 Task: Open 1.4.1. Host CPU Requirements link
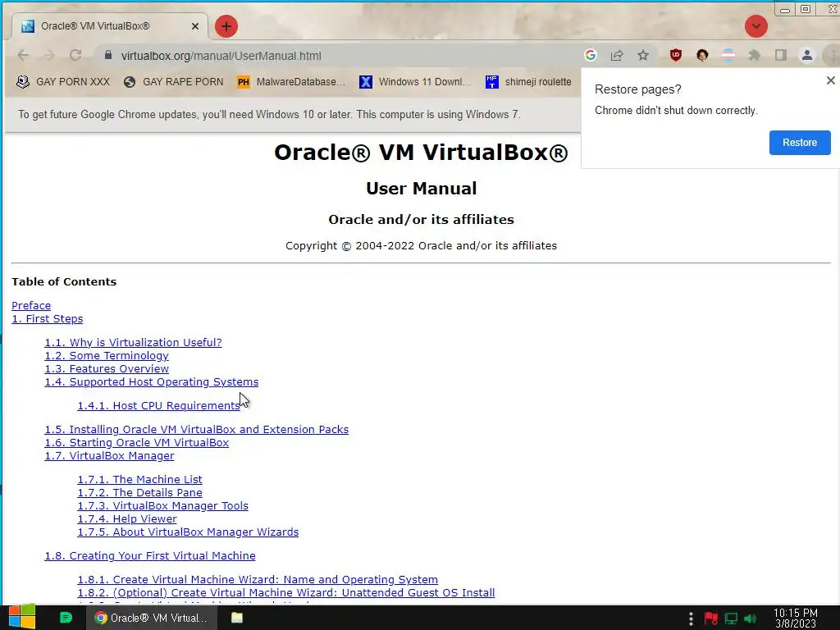158,405
